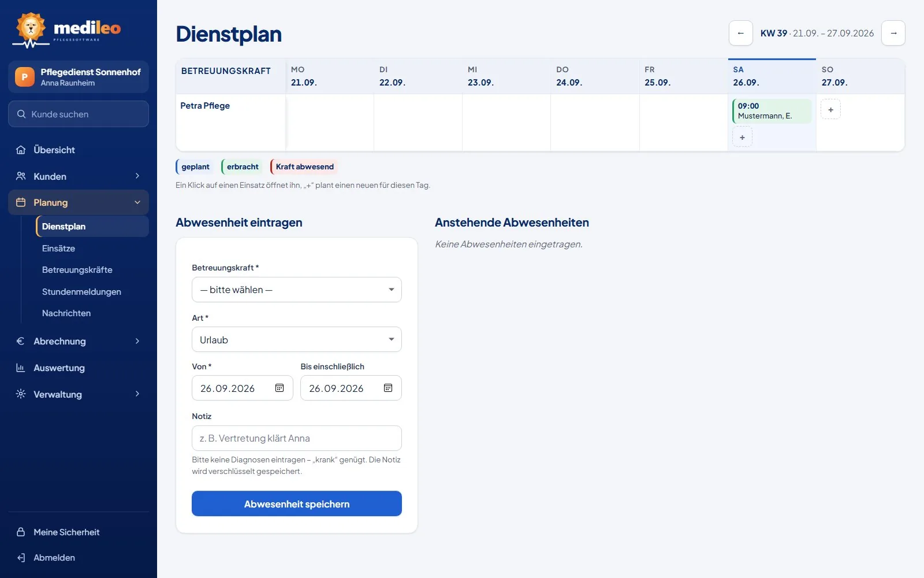Expand the Kunden submenu chevron

(137, 176)
